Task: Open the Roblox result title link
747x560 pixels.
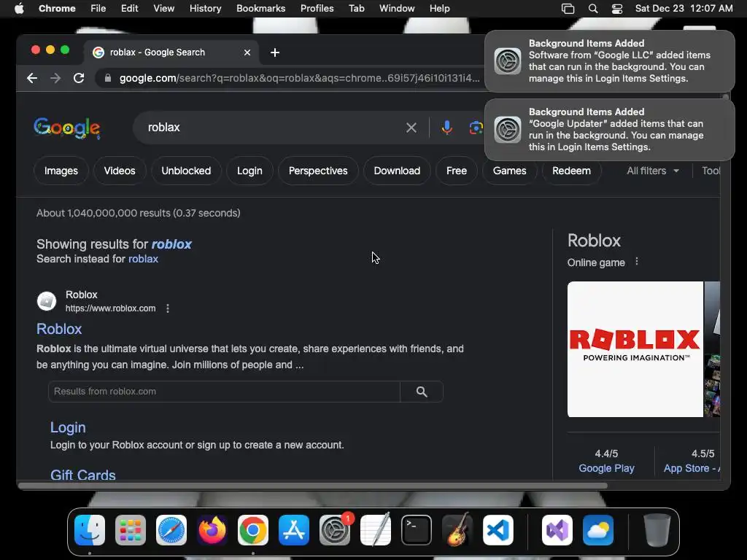Action: (59, 329)
